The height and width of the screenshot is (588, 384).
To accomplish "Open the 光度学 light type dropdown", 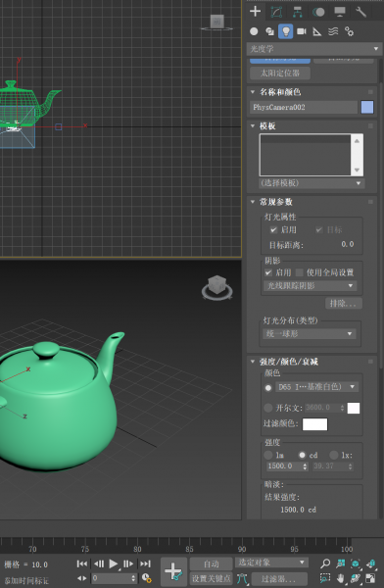I will coord(313,49).
